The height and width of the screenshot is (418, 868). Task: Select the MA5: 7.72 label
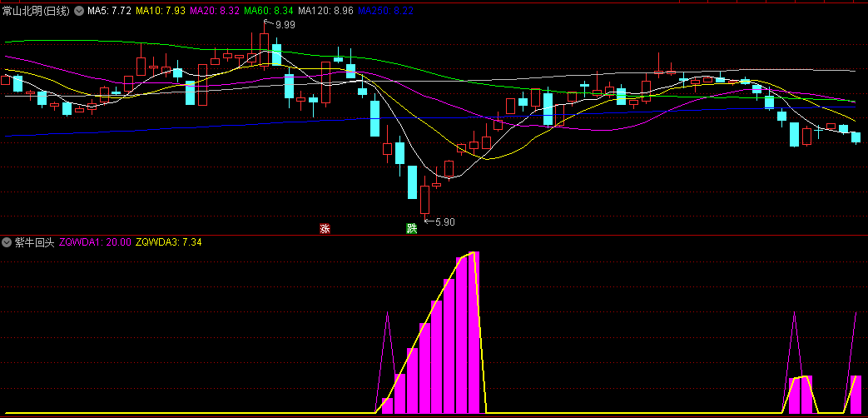point(109,11)
